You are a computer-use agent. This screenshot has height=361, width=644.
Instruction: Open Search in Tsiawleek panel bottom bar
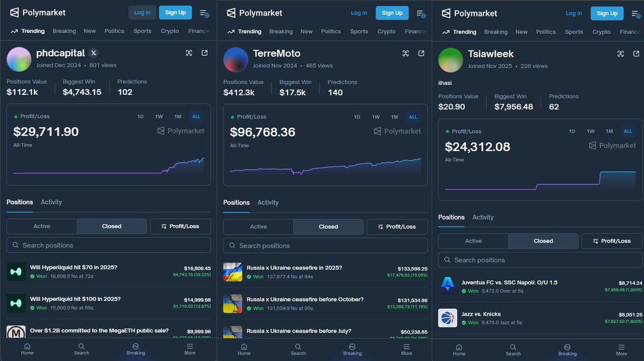(x=513, y=350)
